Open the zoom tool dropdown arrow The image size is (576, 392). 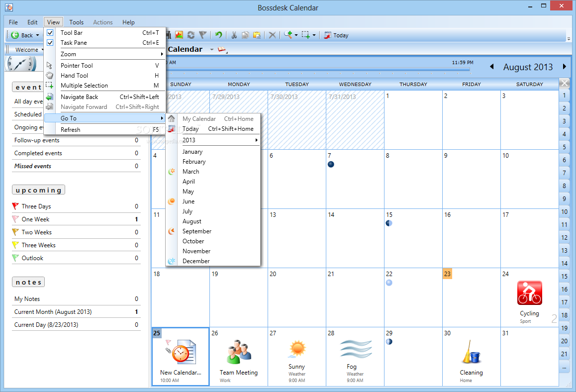(x=296, y=35)
